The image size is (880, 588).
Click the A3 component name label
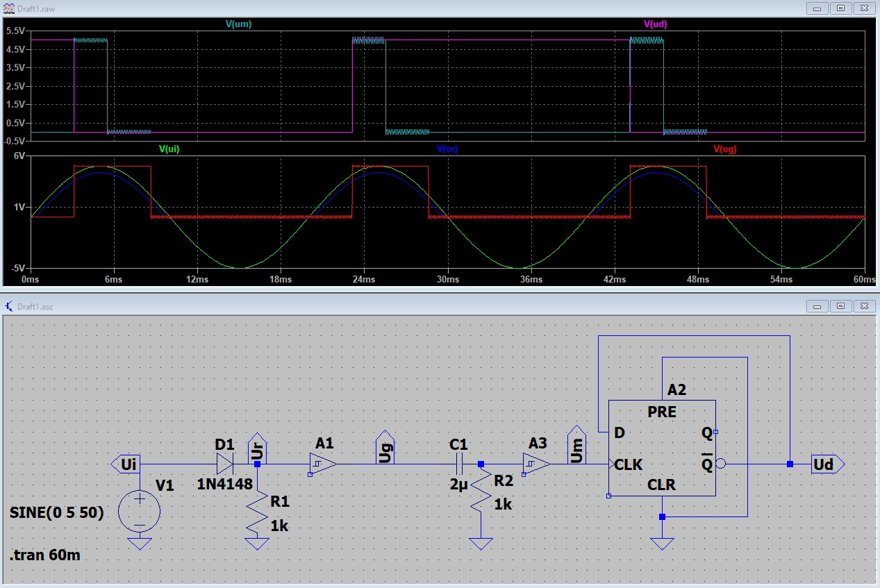(x=538, y=443)
